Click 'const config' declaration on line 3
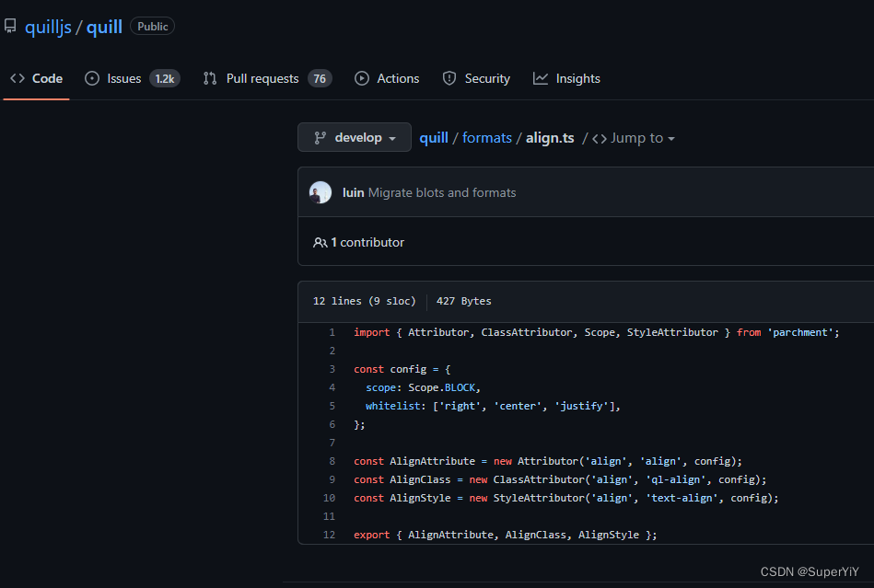The width and height of the screenshot is (874, 588). tap(390, 369)
